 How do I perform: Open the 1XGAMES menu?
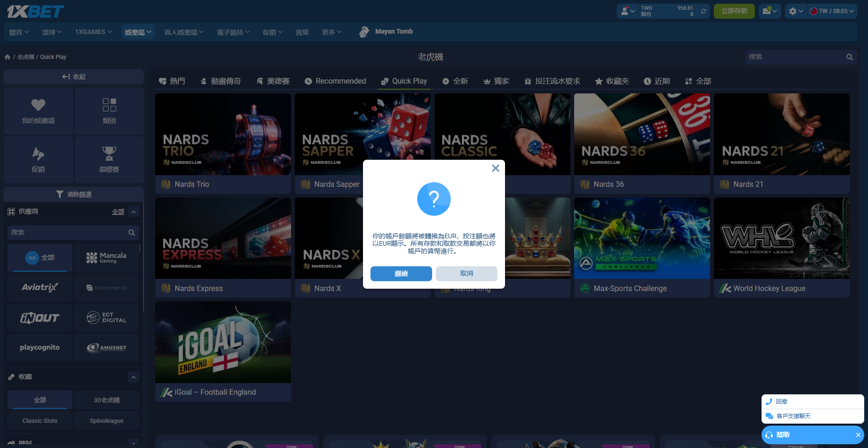pos(93,32)
